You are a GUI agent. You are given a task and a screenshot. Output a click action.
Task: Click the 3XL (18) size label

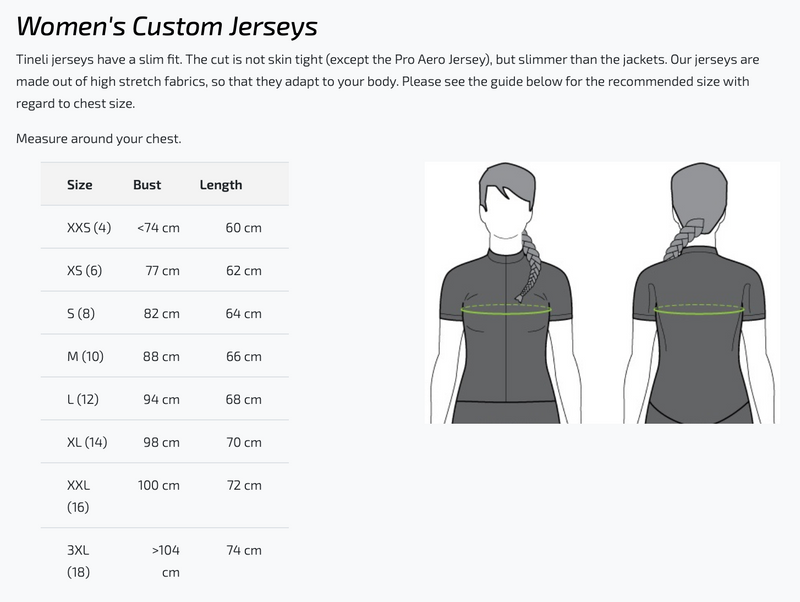coord(78,561)
